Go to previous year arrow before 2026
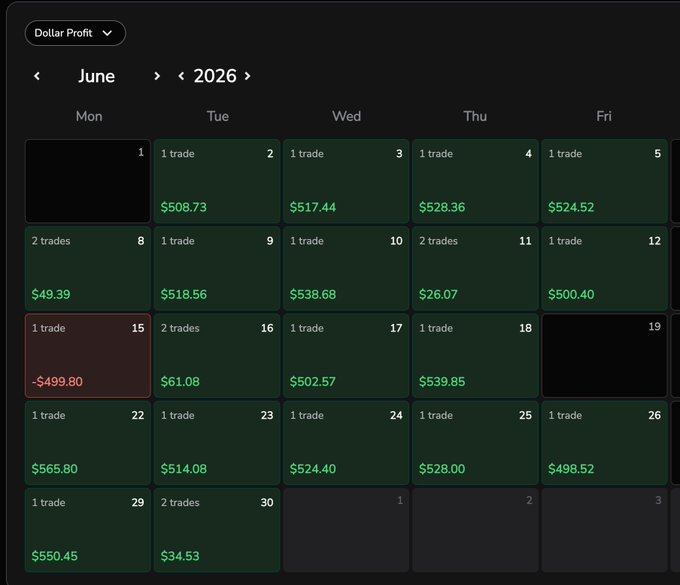 (181, 76)
